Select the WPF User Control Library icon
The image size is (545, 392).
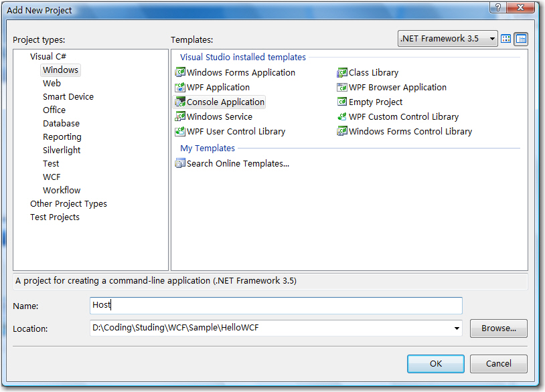coord(180,131)
